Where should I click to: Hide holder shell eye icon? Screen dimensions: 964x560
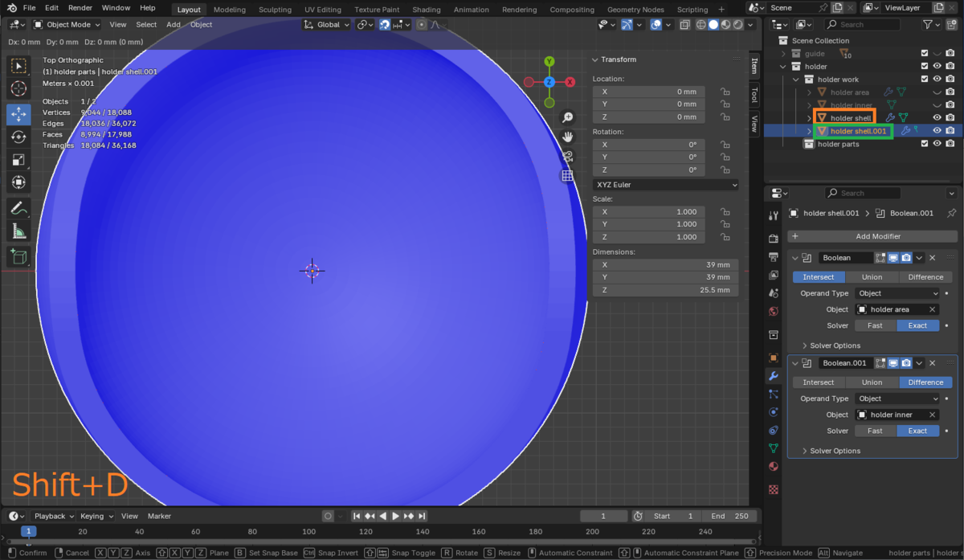pos(937,118)
